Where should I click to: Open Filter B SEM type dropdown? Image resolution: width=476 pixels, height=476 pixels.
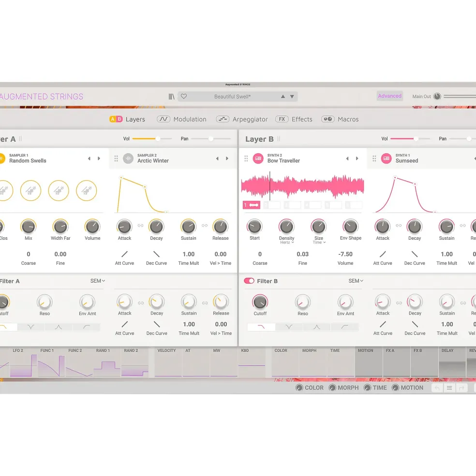click(356, 281)
